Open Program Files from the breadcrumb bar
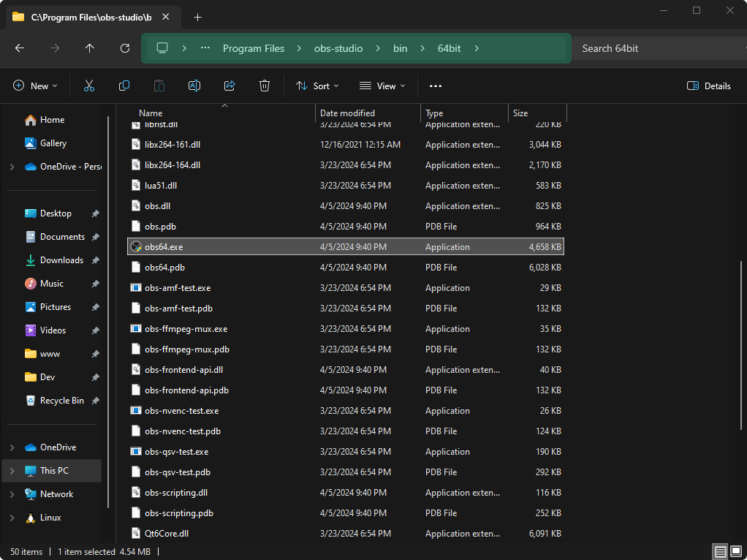Viewport: 747px width, 560px height. [x=254, y=48]
